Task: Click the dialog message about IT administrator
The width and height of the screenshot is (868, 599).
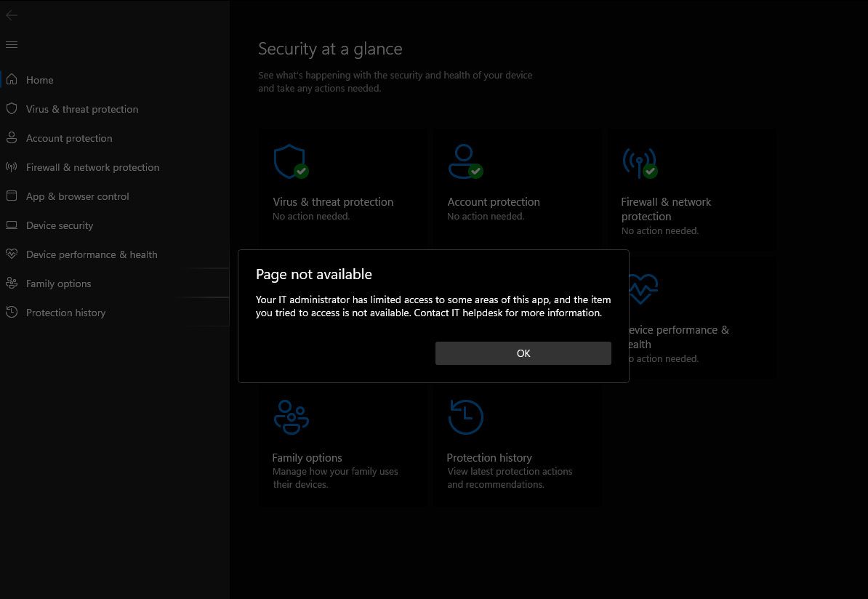Action: click(433, 306)
